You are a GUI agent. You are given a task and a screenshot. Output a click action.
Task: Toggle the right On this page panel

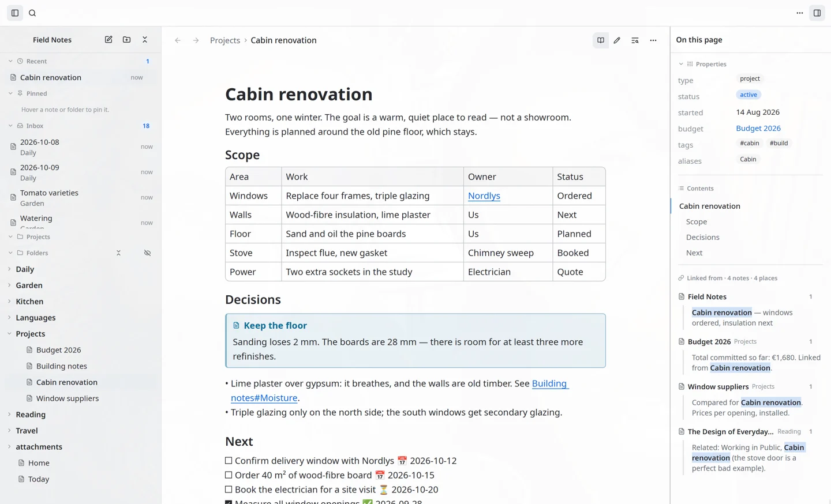tap(817, 13)
